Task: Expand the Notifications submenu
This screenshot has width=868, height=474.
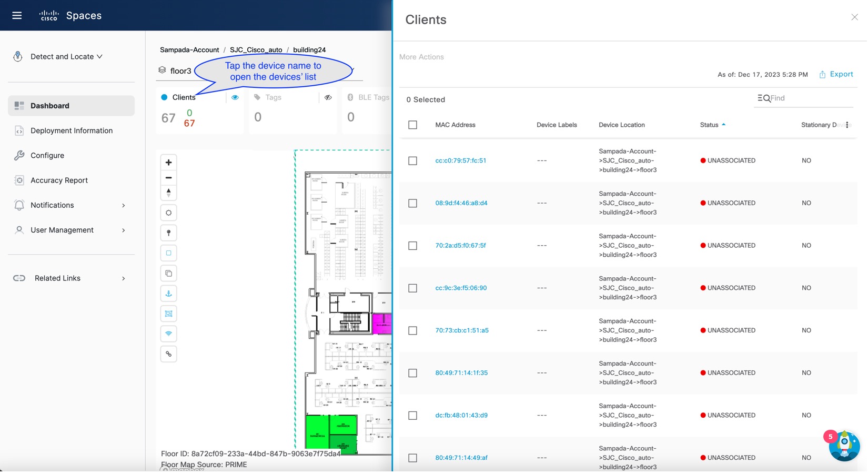Action: click(124, 206)
